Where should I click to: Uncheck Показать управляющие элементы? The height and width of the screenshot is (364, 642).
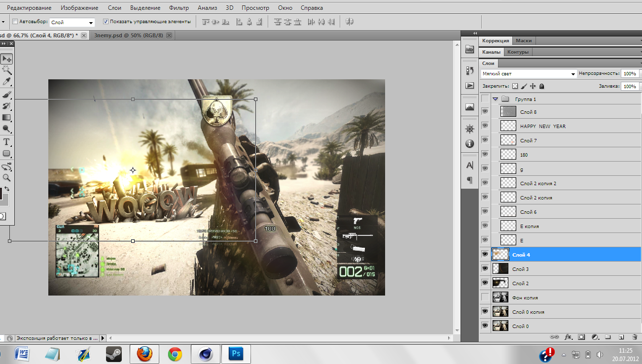(106, 22)
